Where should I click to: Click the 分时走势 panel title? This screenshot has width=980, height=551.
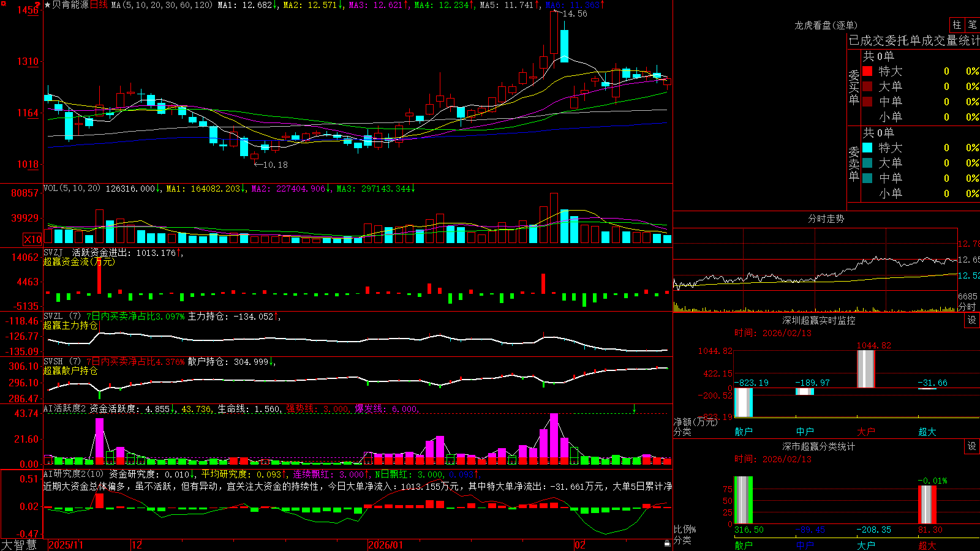826,219
